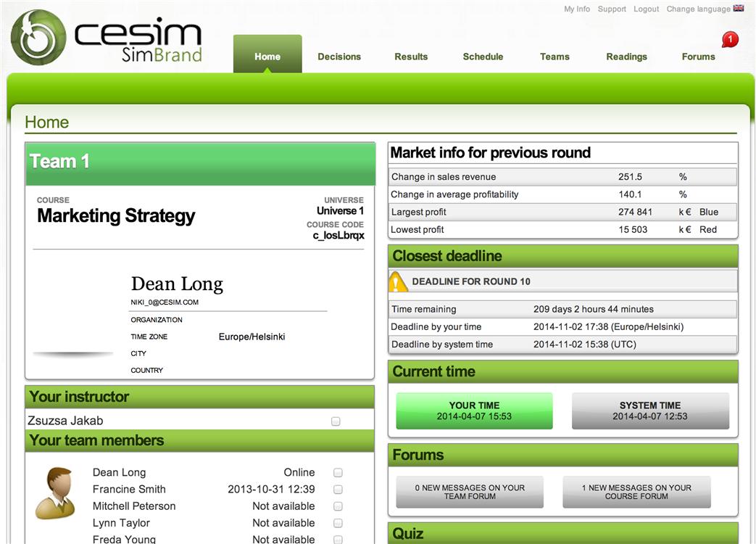Click Francine Smith in team members
The width and height of the screenshot is (756, 544).
point(129,490)
